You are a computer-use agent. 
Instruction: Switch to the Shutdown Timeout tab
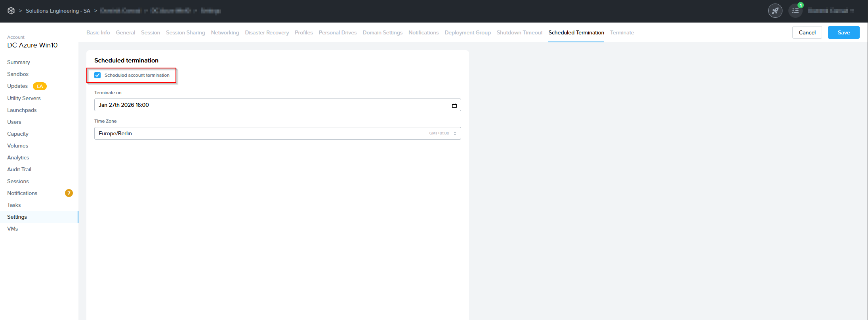519,32
